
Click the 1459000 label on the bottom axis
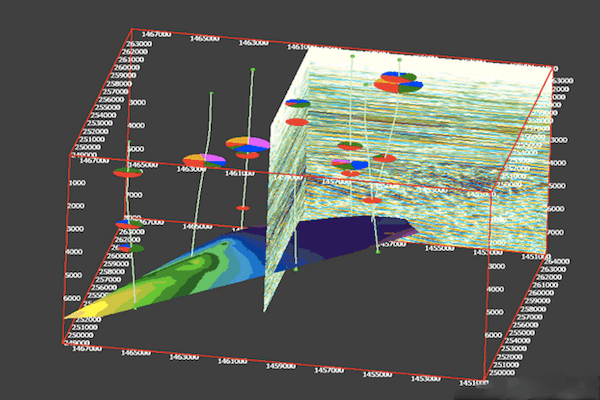click(x=285, y=366)
